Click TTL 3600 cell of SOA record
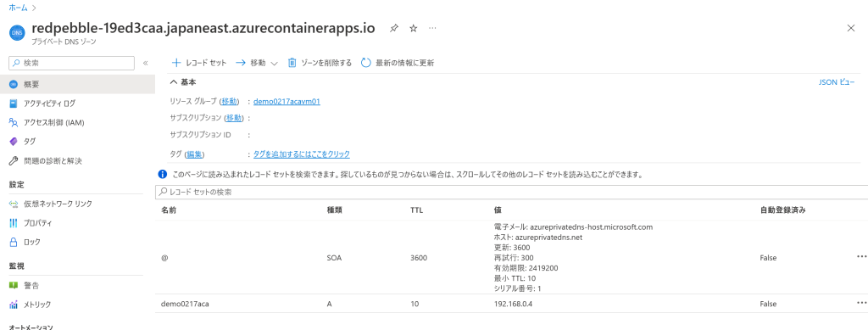Viewport: 868px width, 330px height. pyautogui.click(x=419, y=258)
